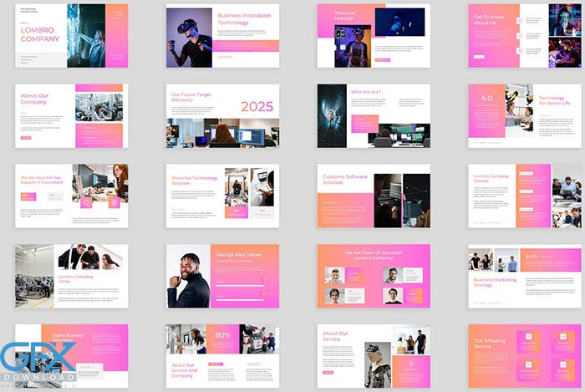Screen dimensions: 585x392
Task: Open the Team Of Specialist slide
Action: tap(374, 276)
